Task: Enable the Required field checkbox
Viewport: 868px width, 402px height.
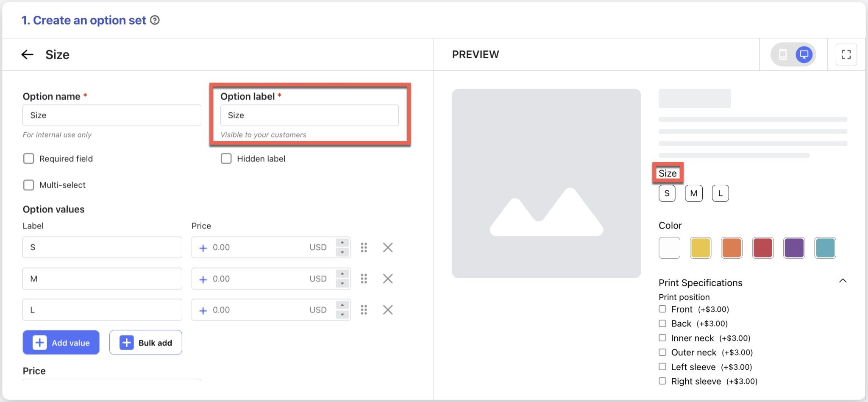Action: (x=28, y=158)
